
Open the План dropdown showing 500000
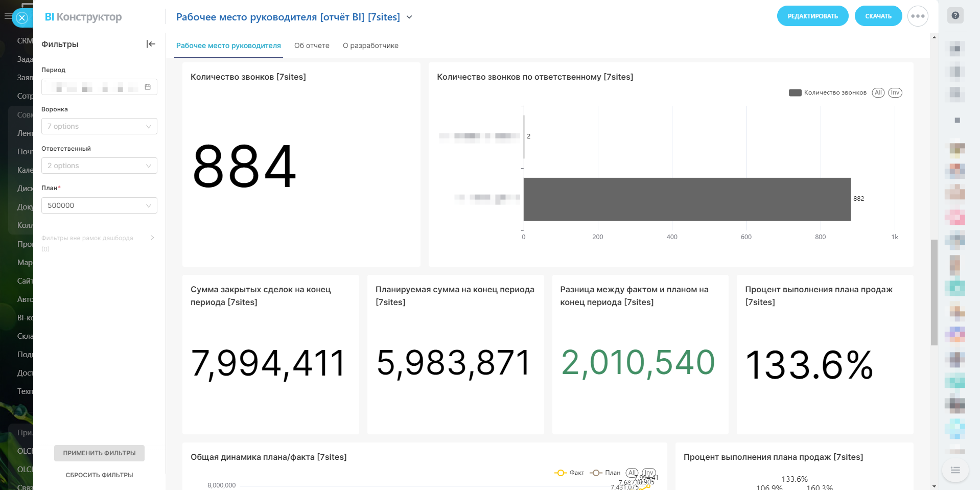coord(99,205)
